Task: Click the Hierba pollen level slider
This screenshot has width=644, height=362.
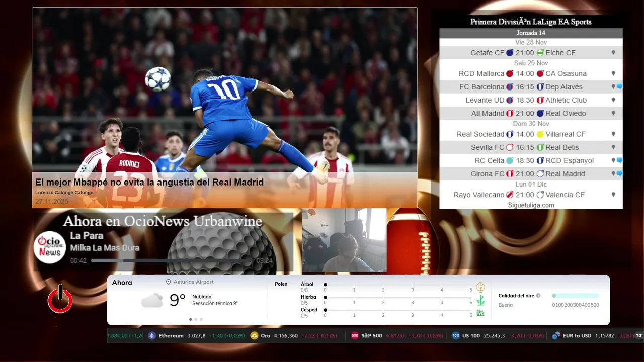Action: [x=398, y=297]
